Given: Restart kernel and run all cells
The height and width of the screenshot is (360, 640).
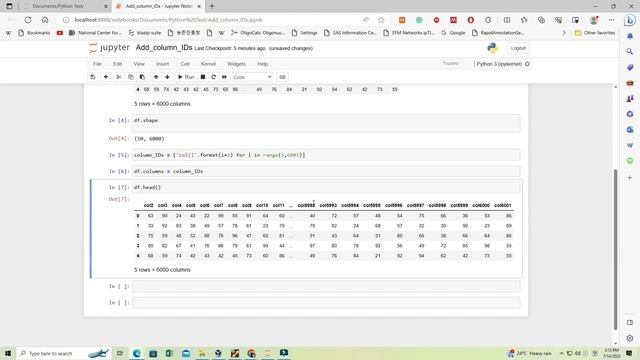Looking at the screenshot, I should [224, 77].
